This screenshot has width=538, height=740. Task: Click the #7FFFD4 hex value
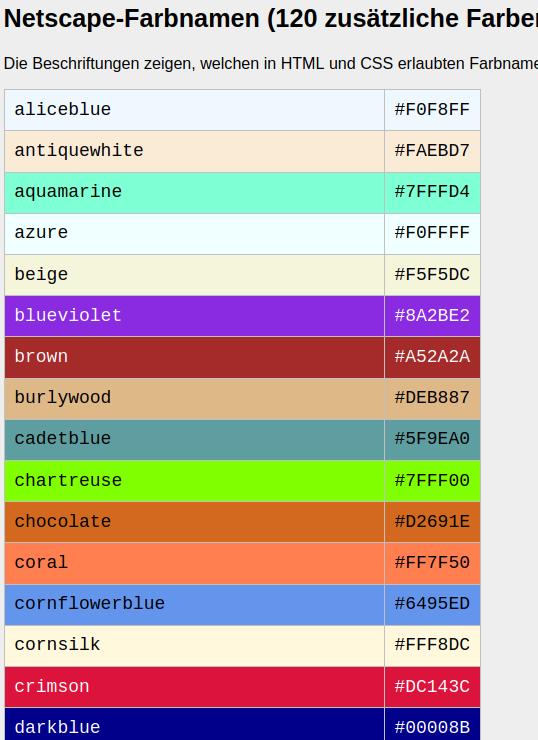pos(432,193)
